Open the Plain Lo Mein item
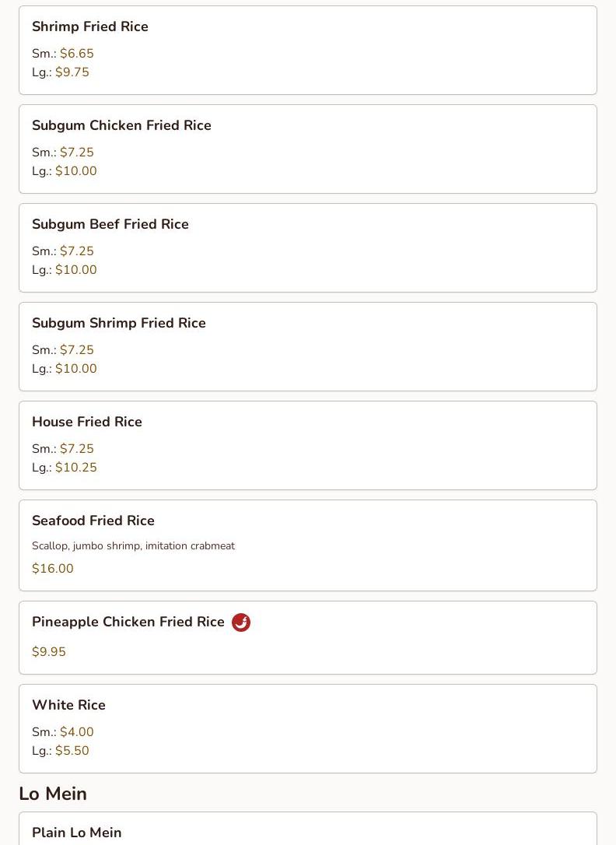 77,832
